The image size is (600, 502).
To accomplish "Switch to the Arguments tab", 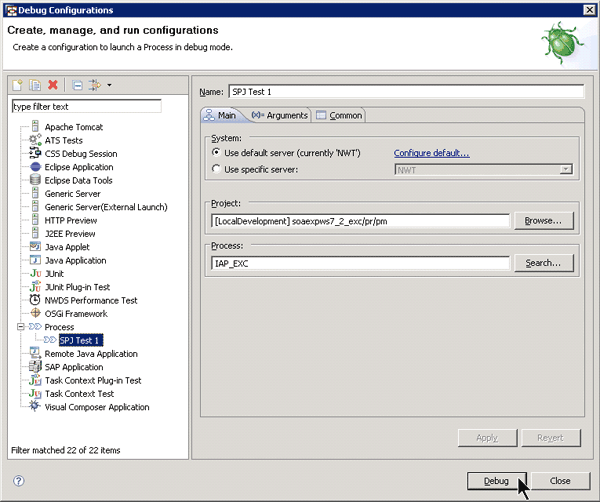I will click(x=280, y=116).
